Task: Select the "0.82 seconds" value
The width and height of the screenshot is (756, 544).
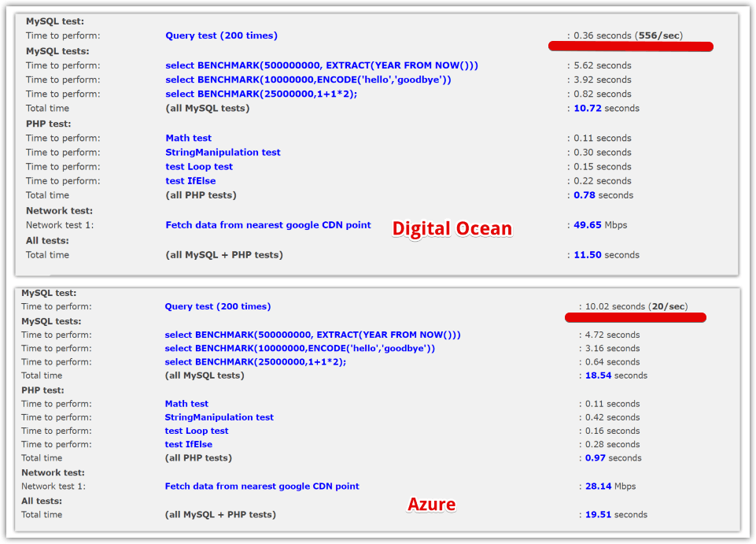Action: pos(602,94)
